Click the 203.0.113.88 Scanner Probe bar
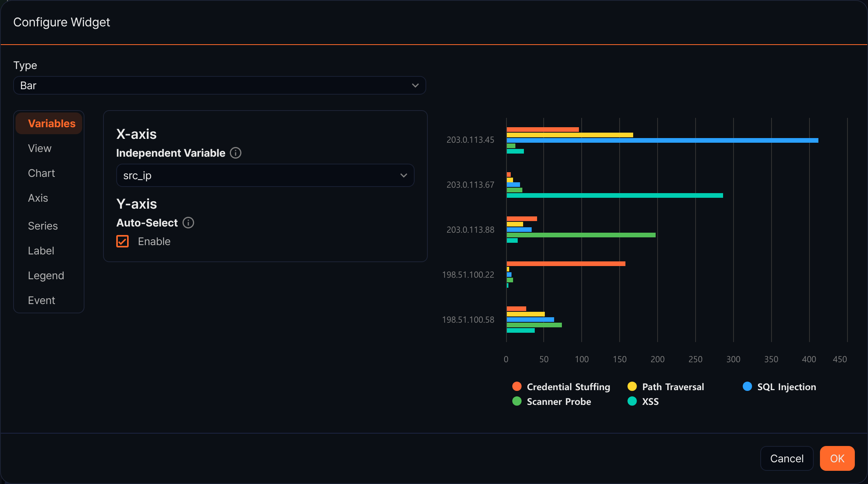This screenshot has height=484, width=868. click(x=581, y=235)
